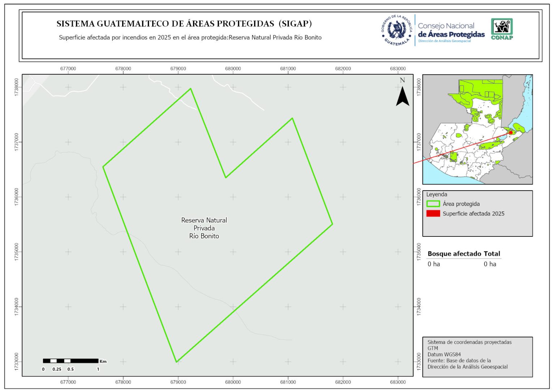Click the Leyenda heading
Viewport: 555px width, 392px height.
click(x=436, y=195)
